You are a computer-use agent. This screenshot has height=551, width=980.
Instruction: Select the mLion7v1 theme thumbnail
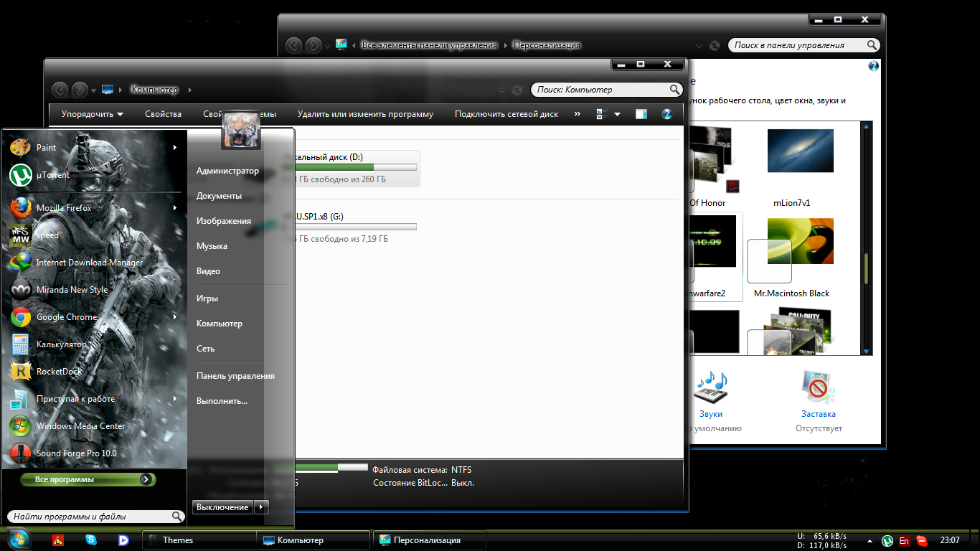pos(800,151)
